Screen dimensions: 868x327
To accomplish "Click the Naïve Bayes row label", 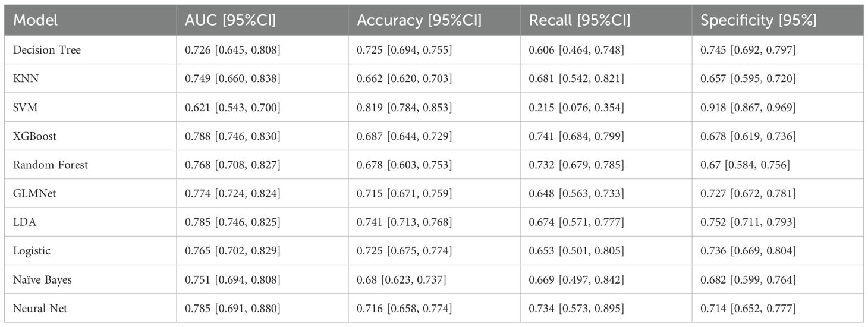I will pos(42,279).
